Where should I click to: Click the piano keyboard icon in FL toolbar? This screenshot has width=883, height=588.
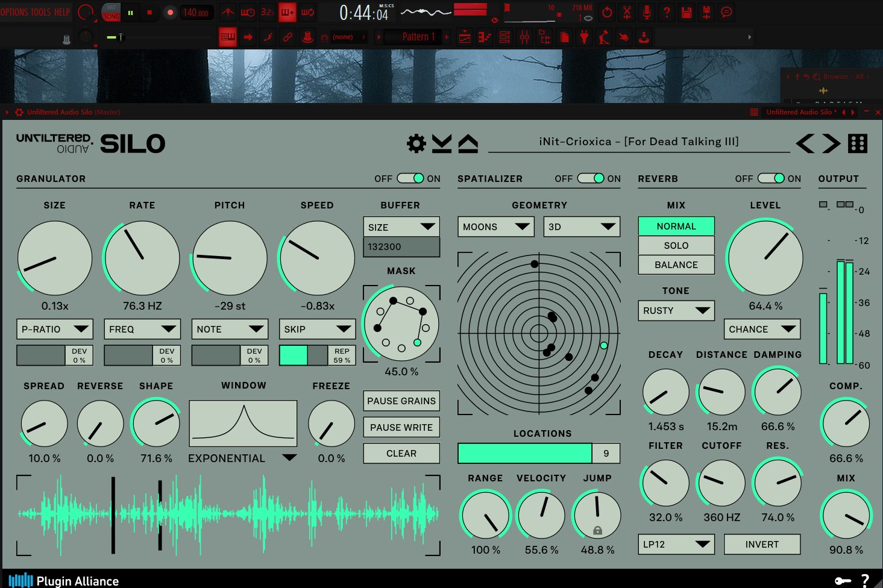tap(228, 37)
